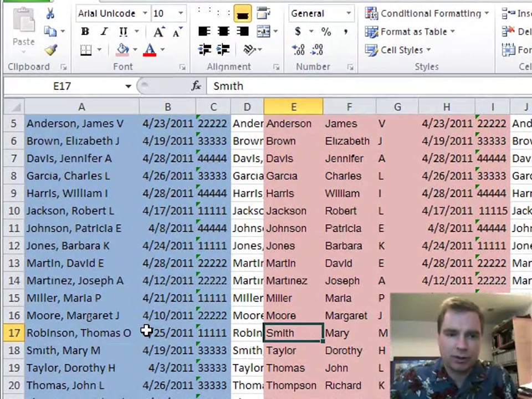Select cell E17 containing Smith
Image resolution: width=532 pixels, height=399 pixels.
tap(294, 333)
